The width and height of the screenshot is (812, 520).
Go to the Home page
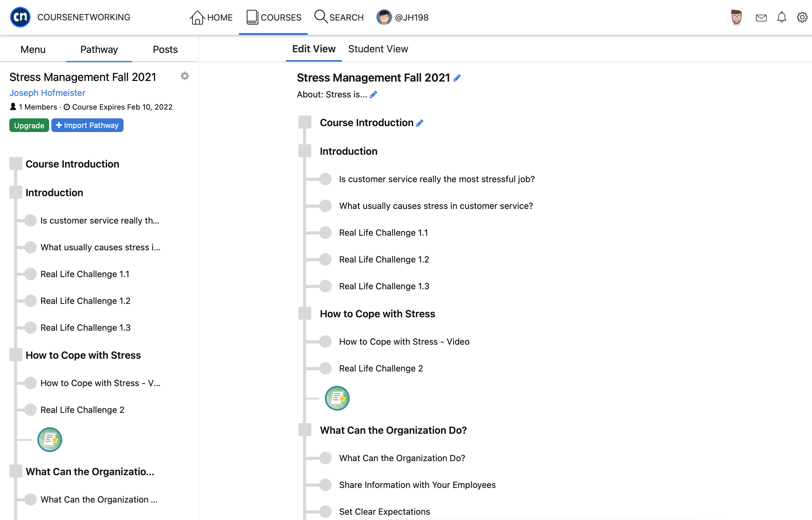point(211,17)
